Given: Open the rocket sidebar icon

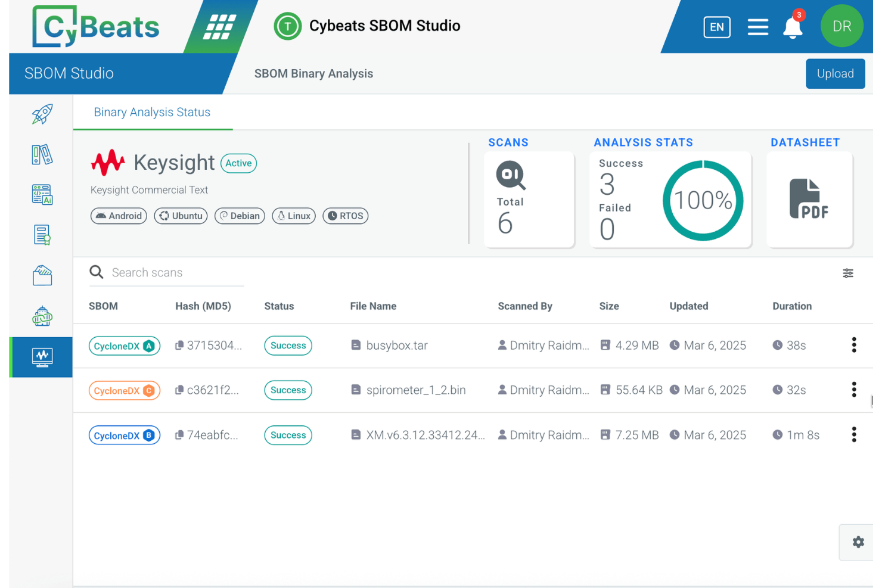Looking at the screenshot, I should click(x=42, y=114).
